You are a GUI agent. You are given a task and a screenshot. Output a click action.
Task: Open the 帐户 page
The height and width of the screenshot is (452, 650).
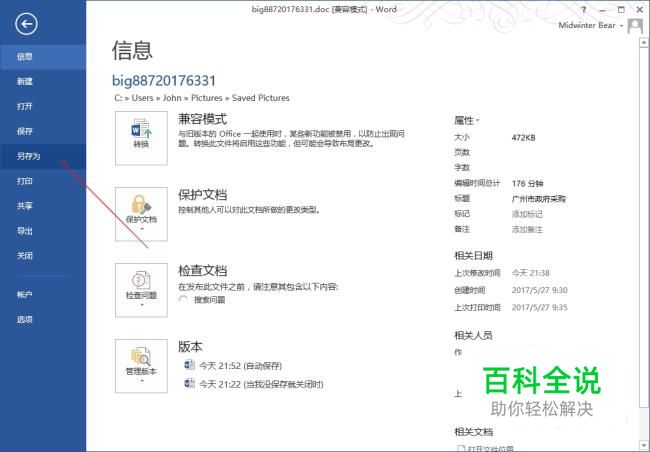click(43, 295)
